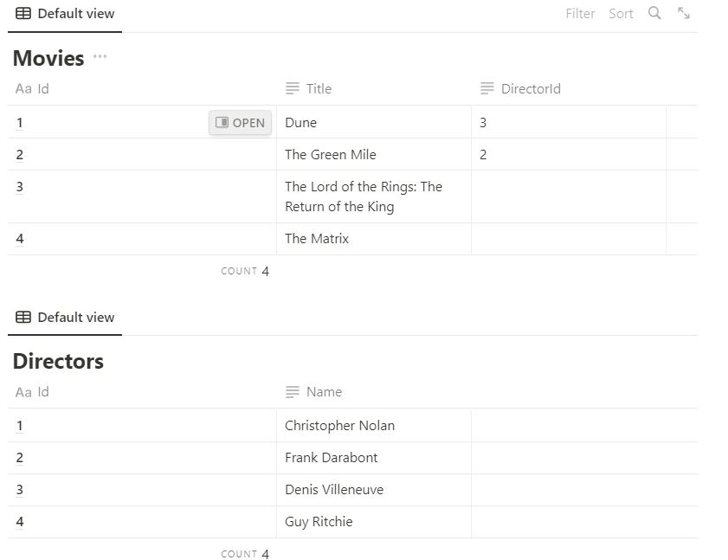This screenshot has height=560, width=728.
Task: Select the Default view tab above Movies
Action: 66,14
